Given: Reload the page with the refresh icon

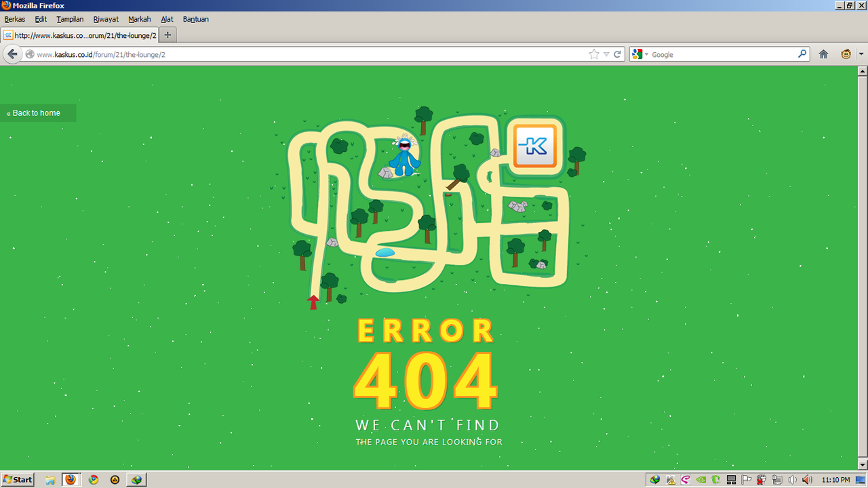Looking at the screenshot, I should (x=618, y=54).
